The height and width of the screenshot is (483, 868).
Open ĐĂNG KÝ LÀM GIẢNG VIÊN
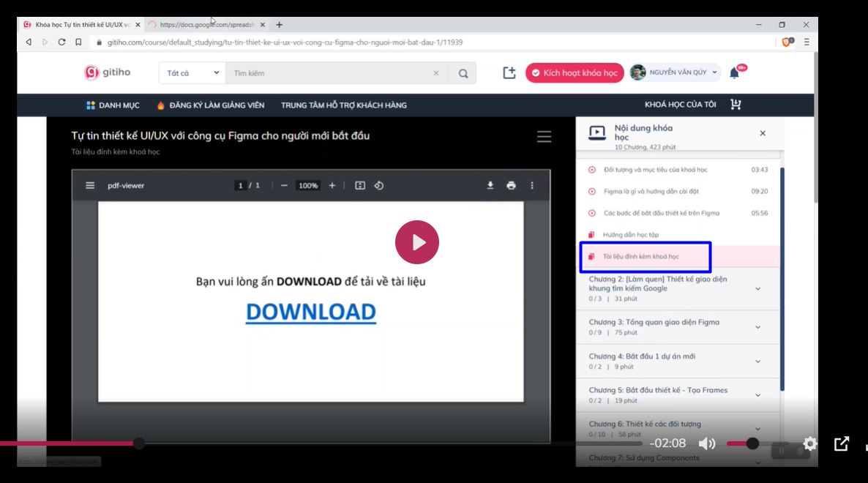pos(210,105)
